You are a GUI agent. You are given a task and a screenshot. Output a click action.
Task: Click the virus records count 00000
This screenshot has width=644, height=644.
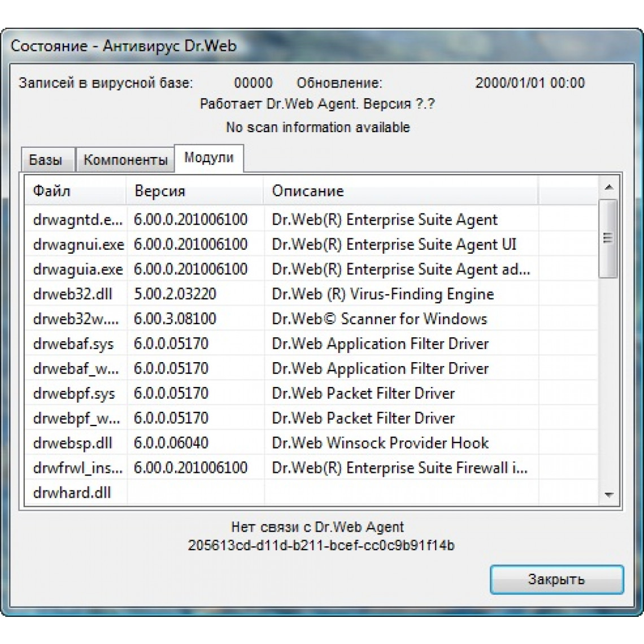[x=253, y=83]
